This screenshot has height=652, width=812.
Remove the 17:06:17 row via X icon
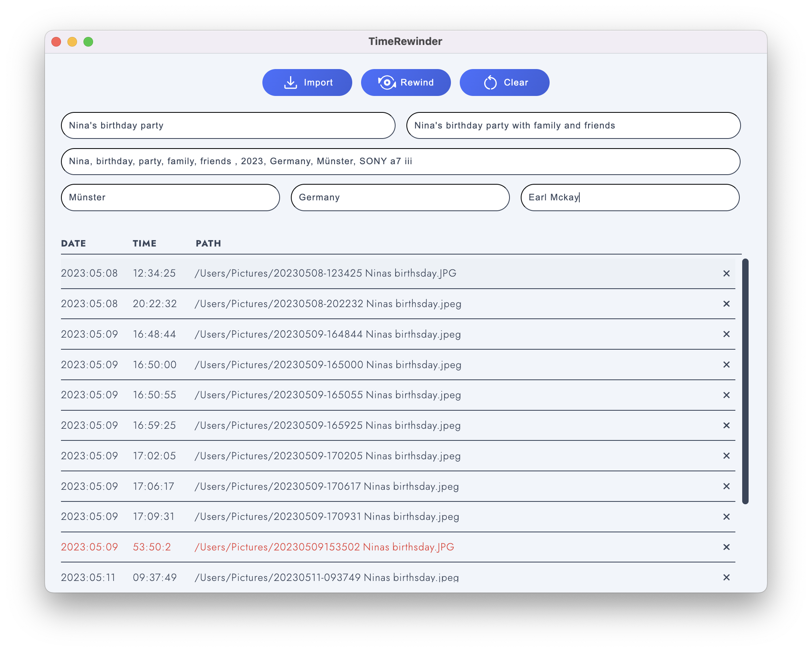click(726, 486)
